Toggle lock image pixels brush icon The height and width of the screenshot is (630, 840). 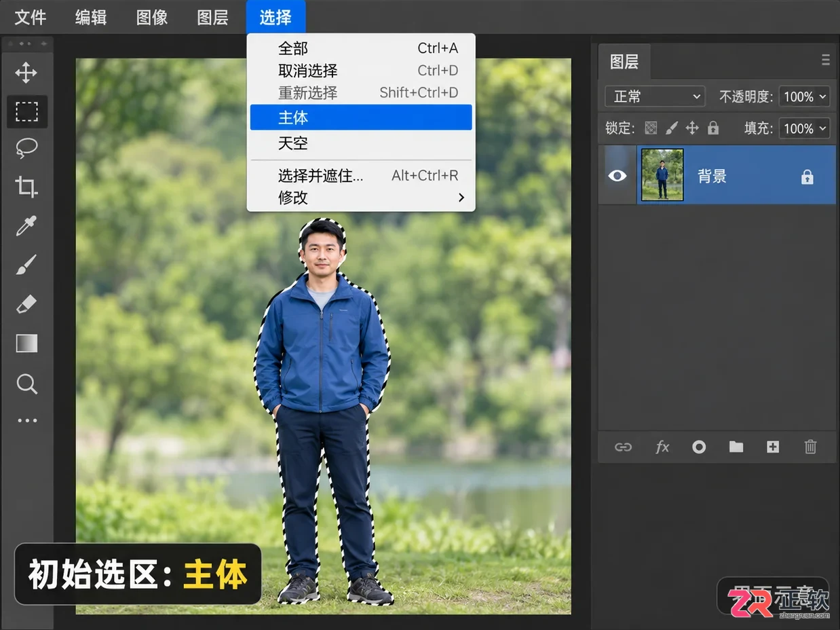point(671,128)
